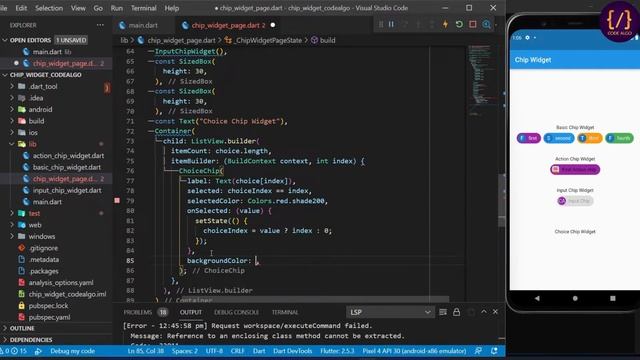Click the feedback icon in the status bar
The image size is (640, 360).
[x=478, y=351]
